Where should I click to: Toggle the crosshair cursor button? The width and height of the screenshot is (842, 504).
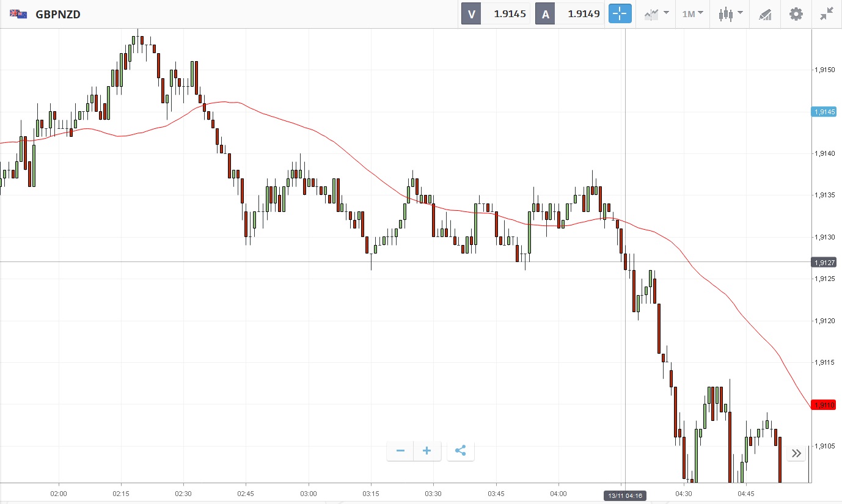tap(620, 13)
